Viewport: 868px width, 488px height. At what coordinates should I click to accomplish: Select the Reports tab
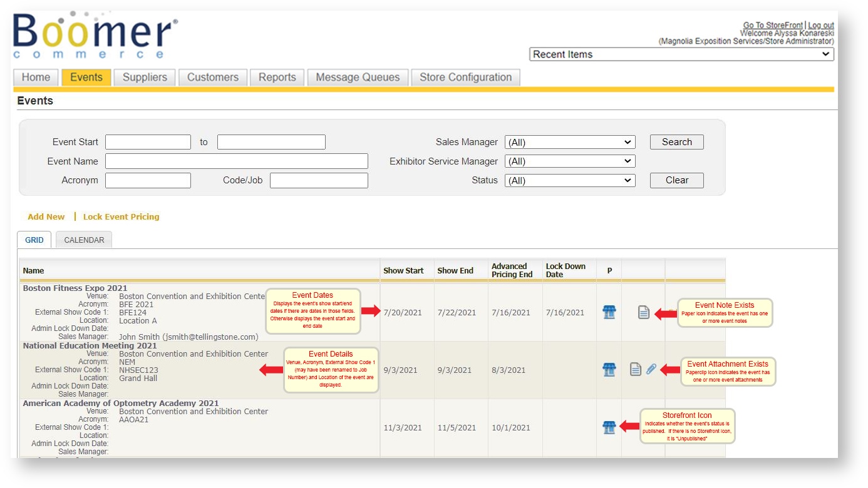pos(277,77)
